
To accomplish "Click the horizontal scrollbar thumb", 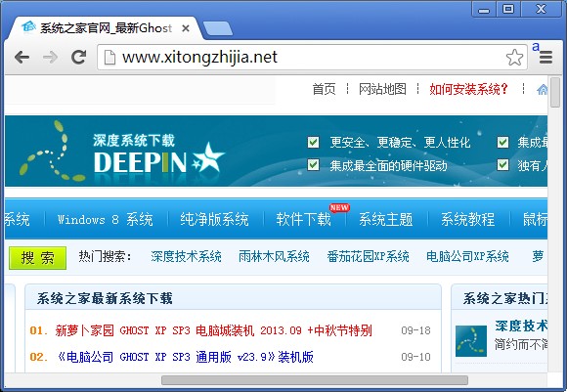I will (315, 380).
